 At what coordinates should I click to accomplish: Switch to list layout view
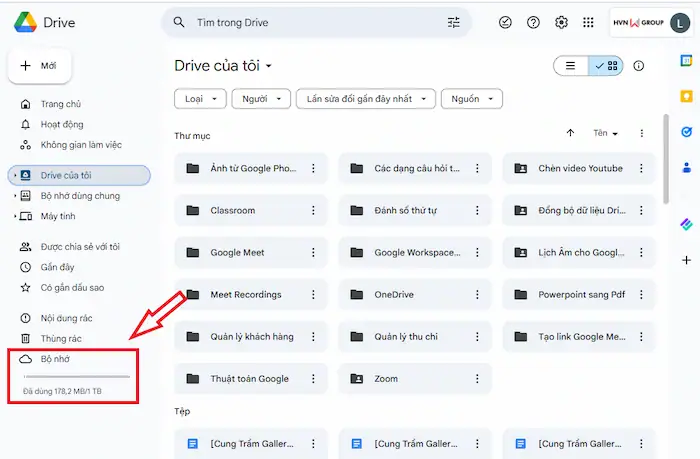pos(571,66)
